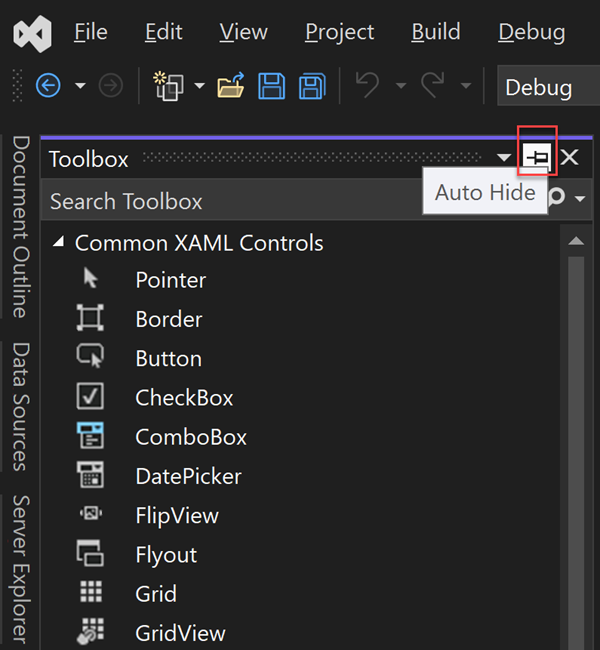Viewport: 600px width, 650px height.
Task: Expand the New Project dropdown arrow
Action: coord(199,86)
